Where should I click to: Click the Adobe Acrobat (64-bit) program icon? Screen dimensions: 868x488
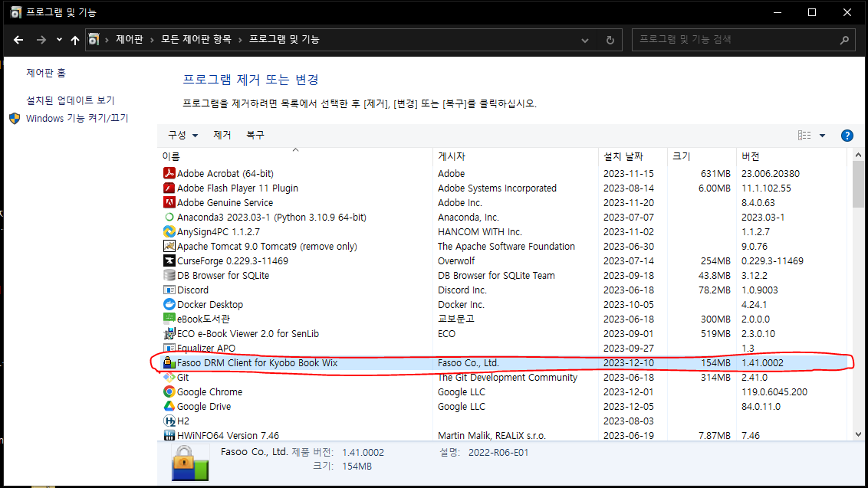[169, 173]
